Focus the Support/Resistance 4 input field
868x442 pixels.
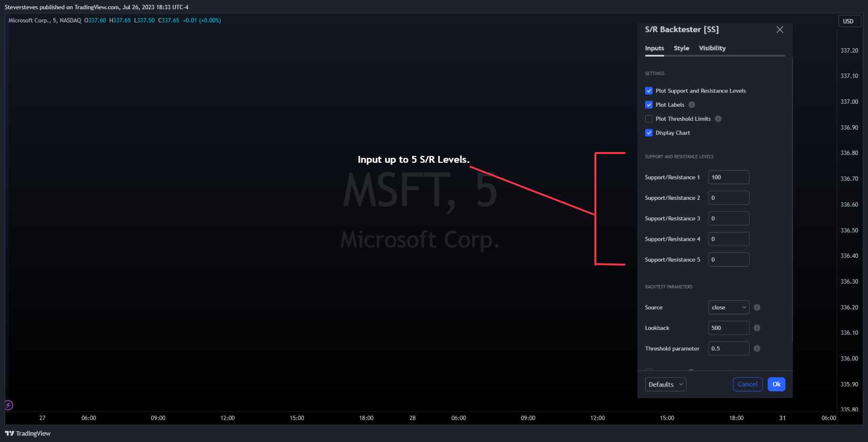pyautogui.click(x=729, y=239)
